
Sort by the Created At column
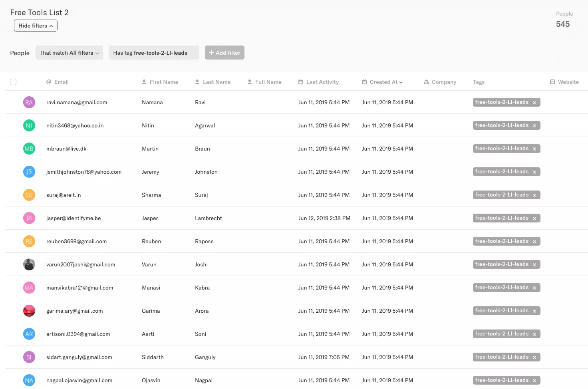coord(383,82)
